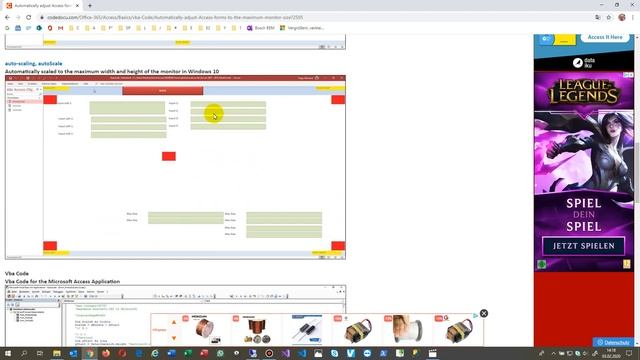Screen dimensions: 640x360
Task: Open the auto-scaled Access form screenshot
Action: click(x=175, y=167)
